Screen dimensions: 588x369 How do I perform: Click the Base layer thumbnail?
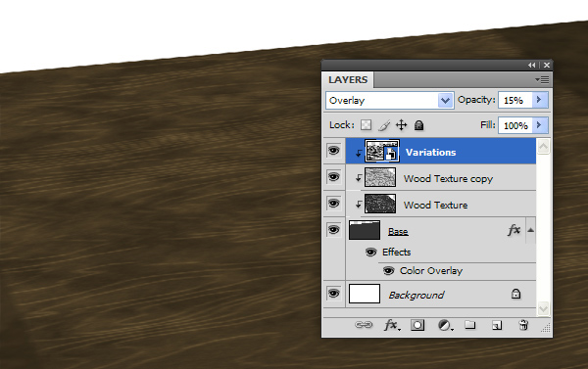(x=365, y=230)
